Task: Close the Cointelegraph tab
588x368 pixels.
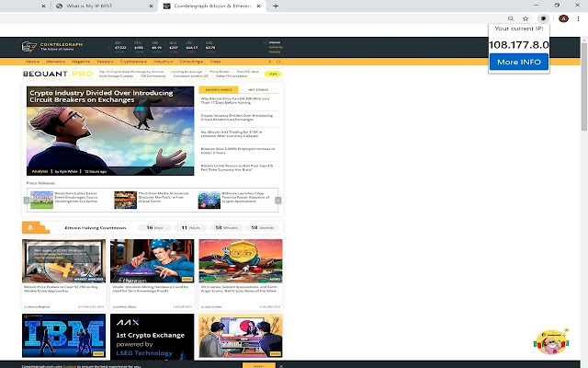Action: coord(258,6)
